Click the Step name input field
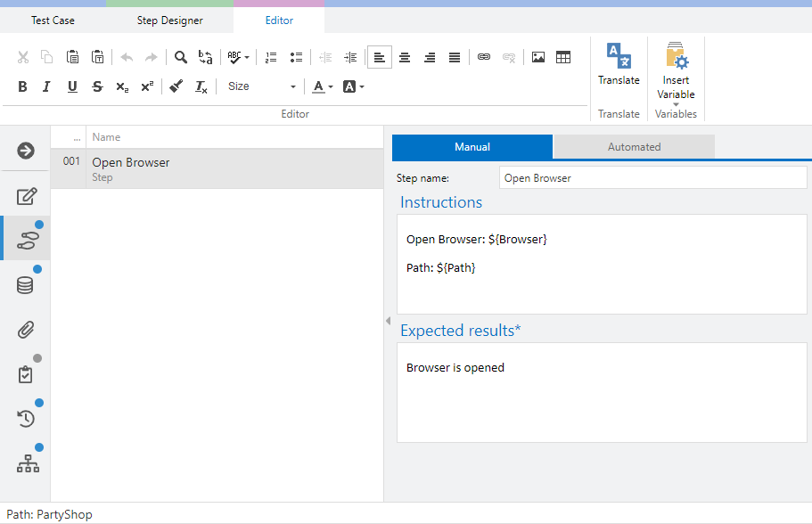812x524 pixels. (x=652, y=178)
